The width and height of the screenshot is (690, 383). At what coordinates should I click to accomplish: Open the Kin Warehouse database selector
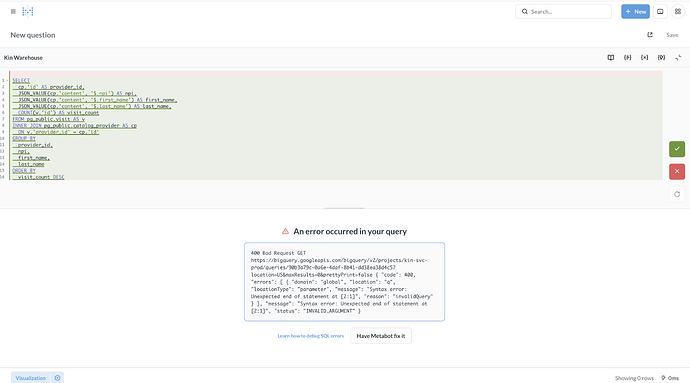[23, 58]
